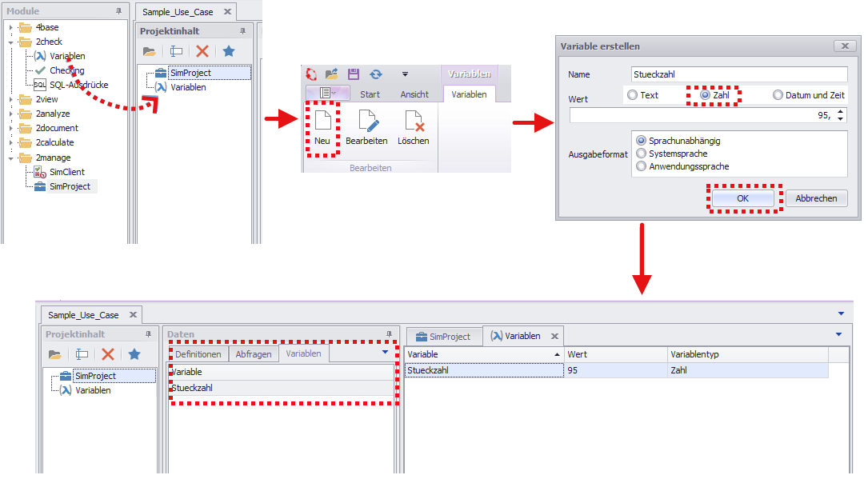
Task: Expand the 4base folder node
Action: pyautogui.click(x=10, y=28)
